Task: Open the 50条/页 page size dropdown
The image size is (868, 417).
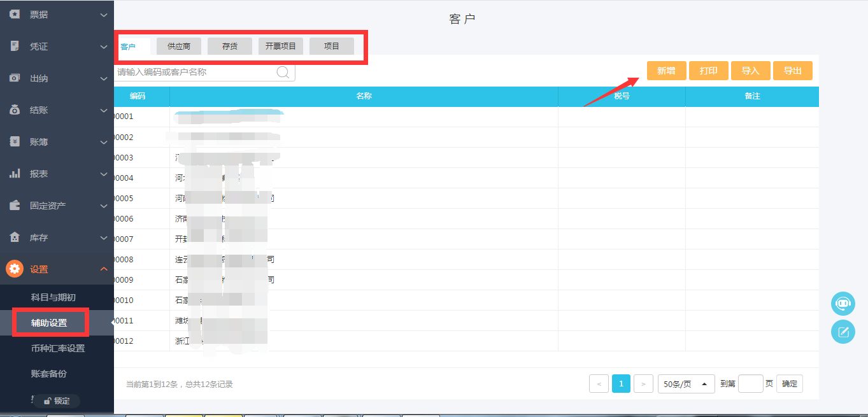Action: [686, 384]
